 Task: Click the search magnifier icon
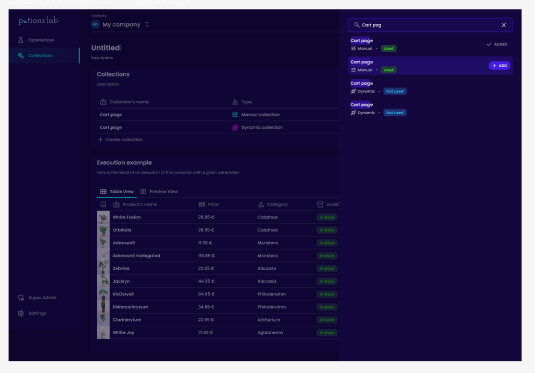tap(357, 25)
